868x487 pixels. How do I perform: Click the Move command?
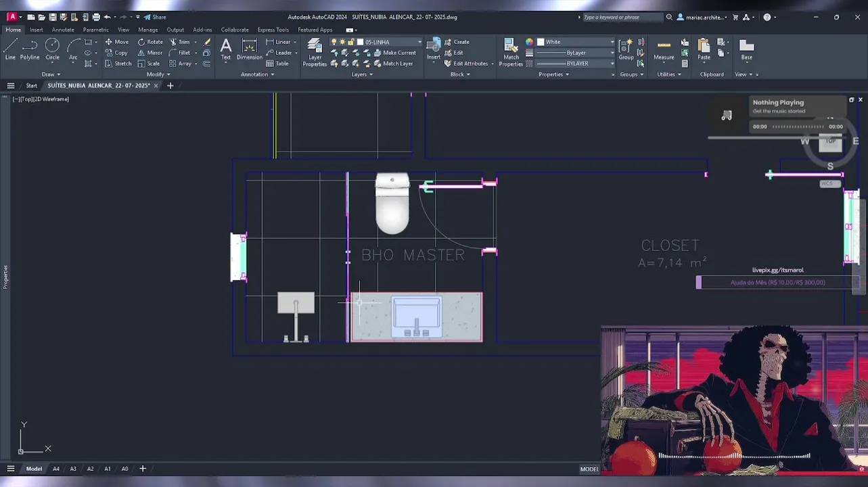tap(116, 42)
